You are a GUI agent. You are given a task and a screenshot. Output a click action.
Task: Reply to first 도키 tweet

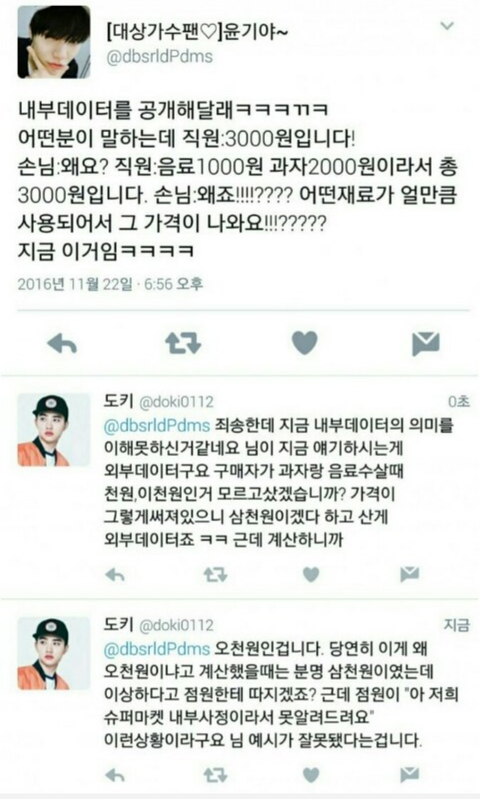(115, 575)
